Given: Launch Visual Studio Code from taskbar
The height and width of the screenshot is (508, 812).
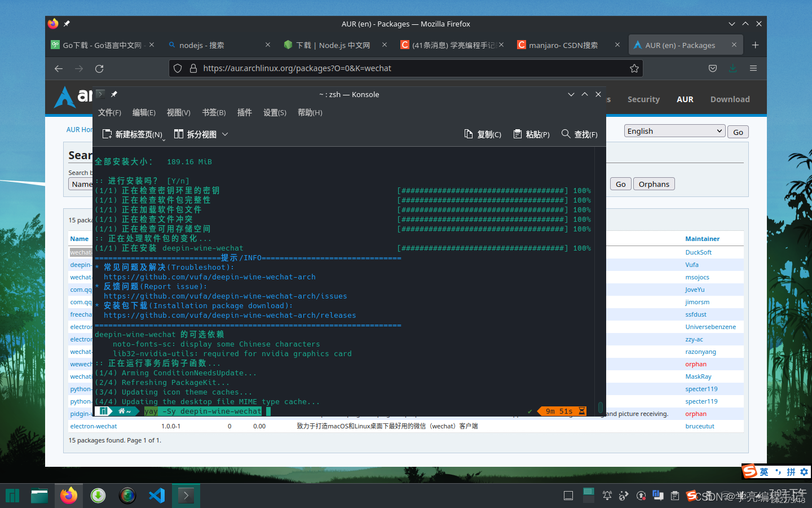Looking at the screenshot, I should (157, 496).
